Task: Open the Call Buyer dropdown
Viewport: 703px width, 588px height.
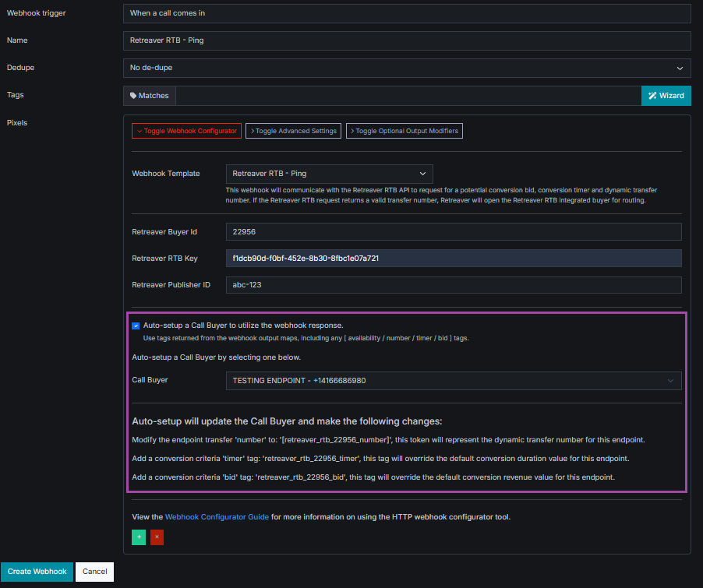Action: [x=453, y=381]
